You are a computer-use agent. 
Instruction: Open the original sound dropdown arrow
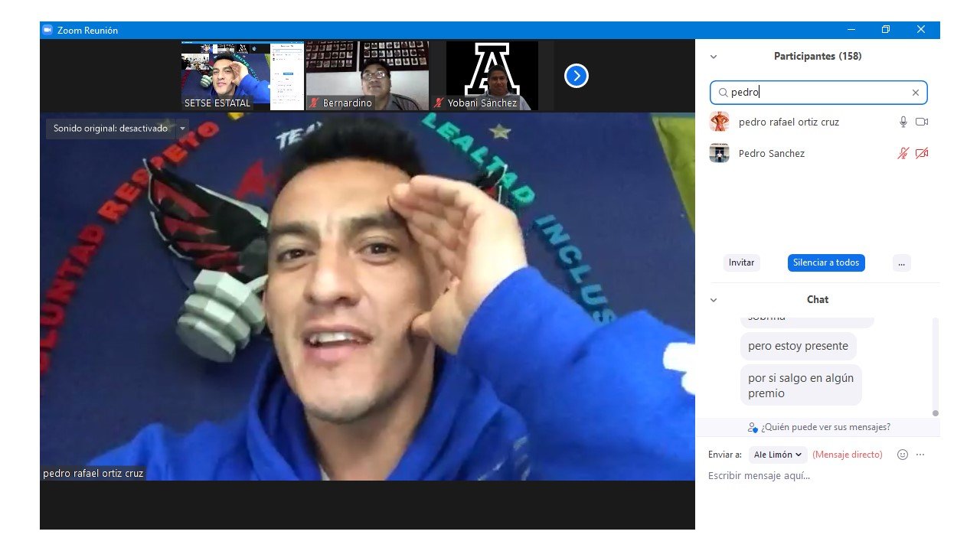[182, 129]
